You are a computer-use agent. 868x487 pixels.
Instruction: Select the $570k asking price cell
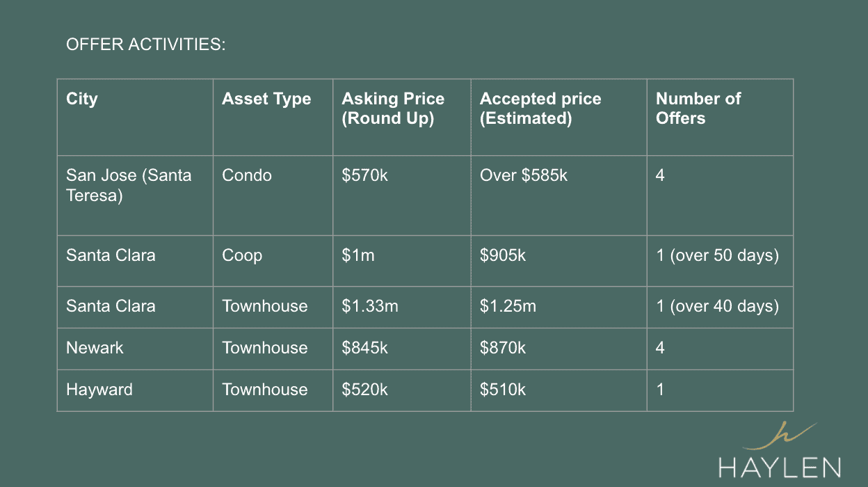coord(402,195)
